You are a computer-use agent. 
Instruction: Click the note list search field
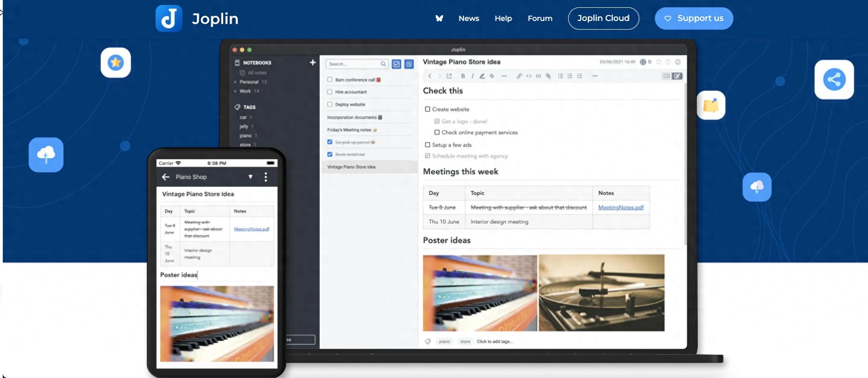[x=354, y=64]
